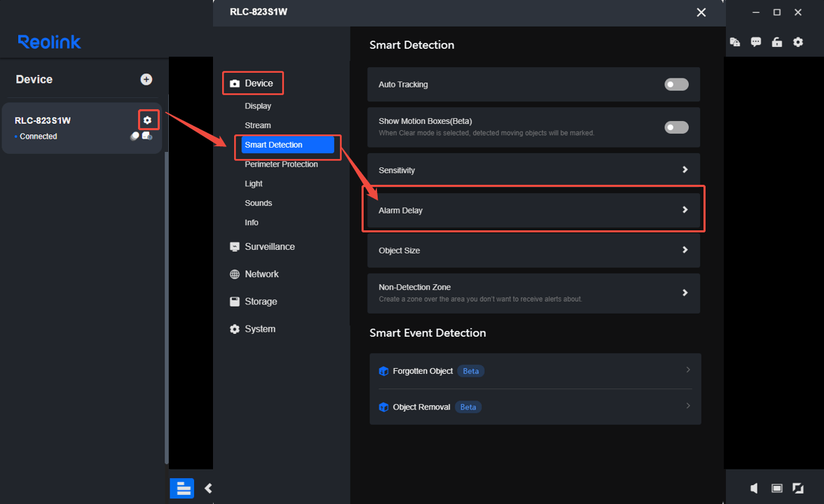Open Object Removal detection settings
Screen dimensions: 824x504
click(535, 407)
